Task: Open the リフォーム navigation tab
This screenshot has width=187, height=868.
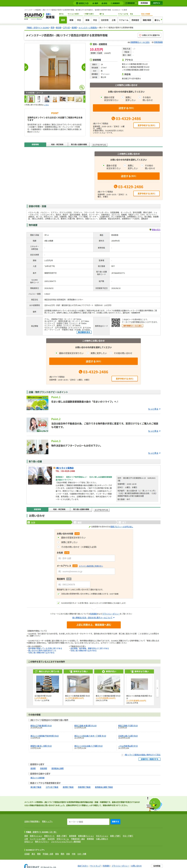Action: (124, 20)
